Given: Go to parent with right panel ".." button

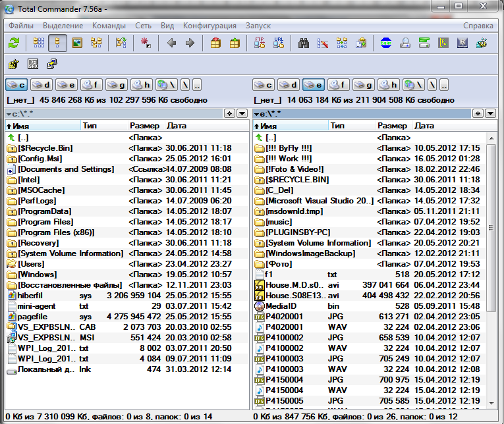Looking at the screenshot, I should [x=444, y=85].
